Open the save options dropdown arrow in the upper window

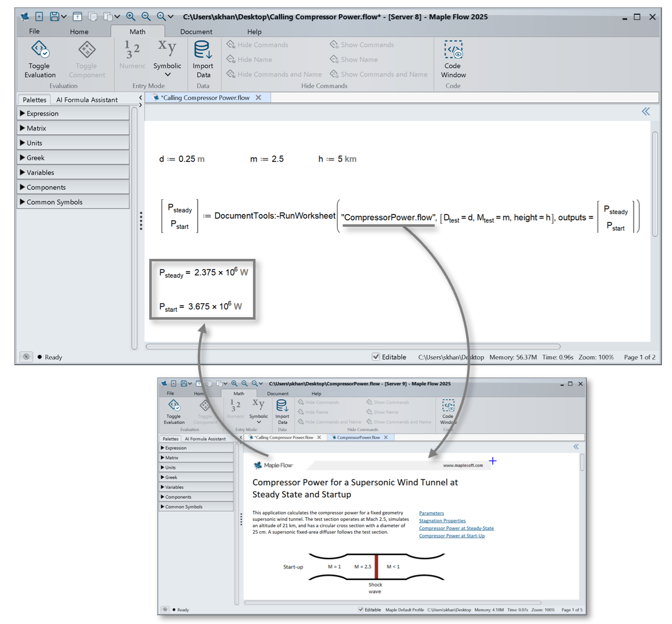point(64,17)
